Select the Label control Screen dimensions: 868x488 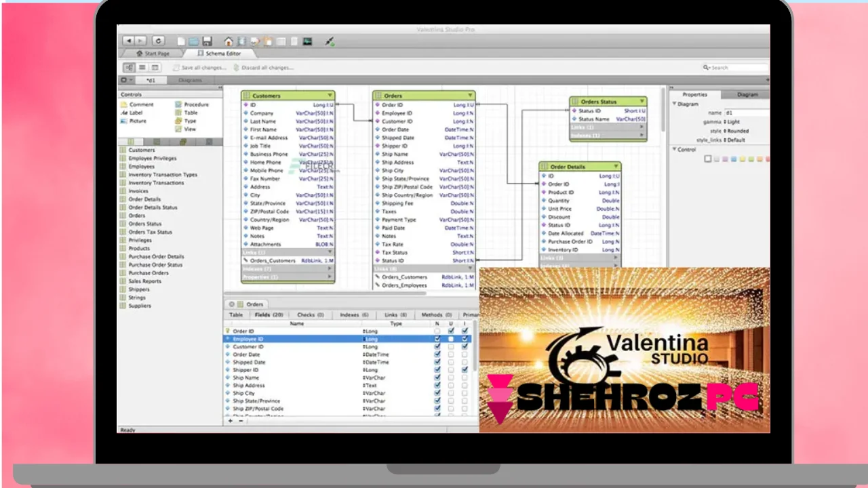pyautogui.click(x=132, y=113)
